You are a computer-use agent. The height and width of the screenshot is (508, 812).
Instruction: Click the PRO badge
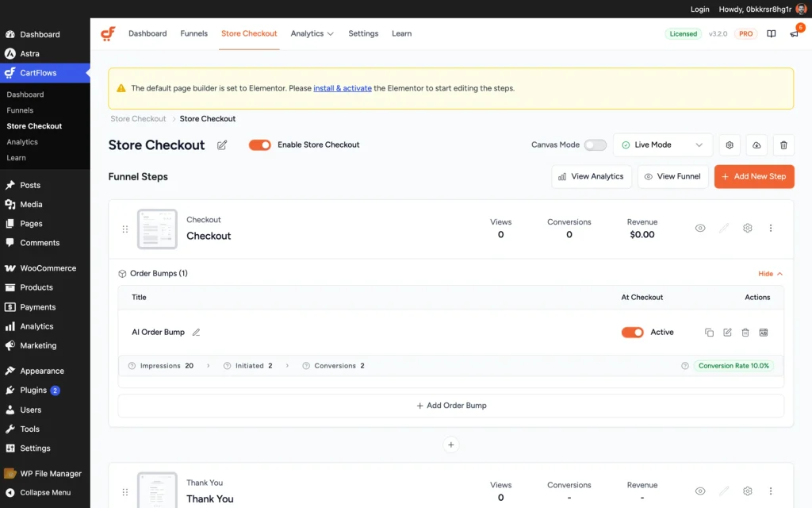coord(745,33)
